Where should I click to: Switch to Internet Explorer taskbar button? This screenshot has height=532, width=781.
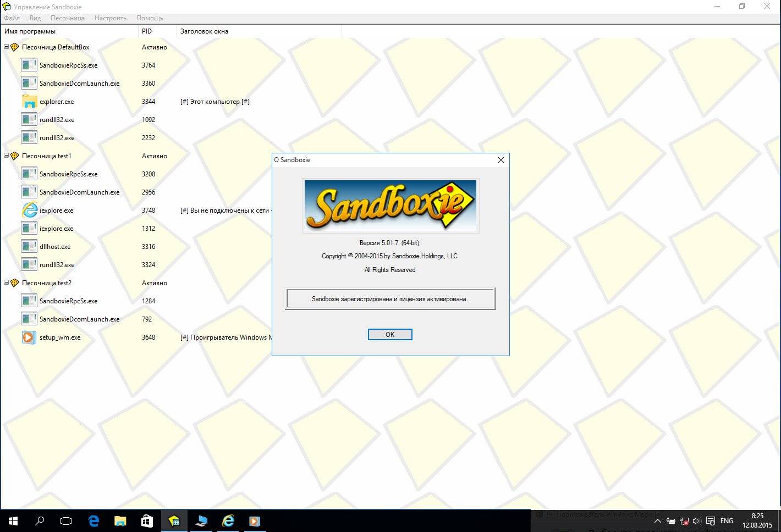click(x=228, y=520)
